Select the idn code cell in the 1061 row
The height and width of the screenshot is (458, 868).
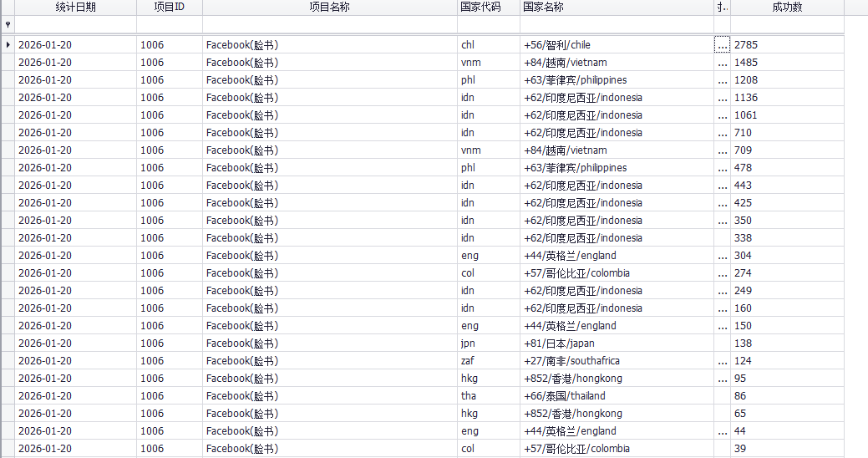coord(488,115)
